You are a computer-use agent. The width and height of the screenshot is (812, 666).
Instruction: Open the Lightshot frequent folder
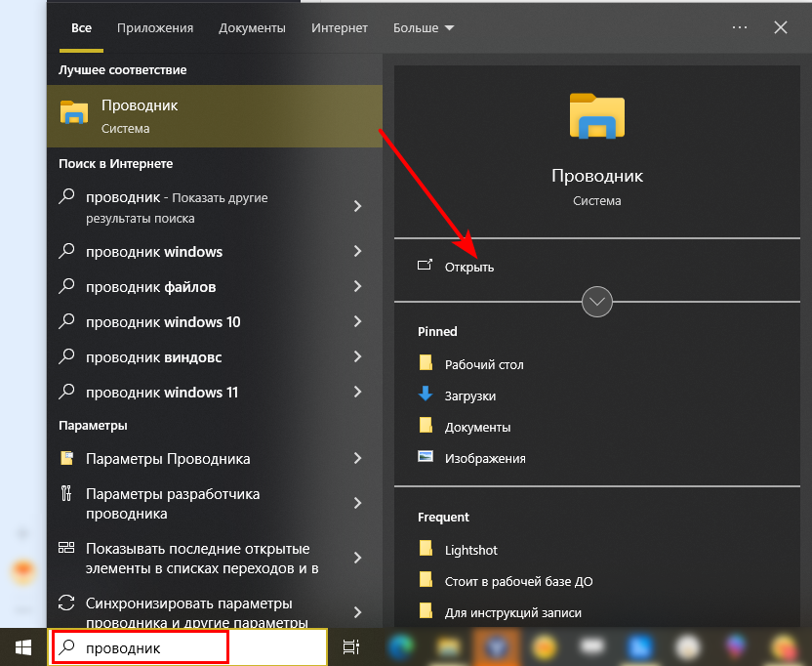point(469,549)
